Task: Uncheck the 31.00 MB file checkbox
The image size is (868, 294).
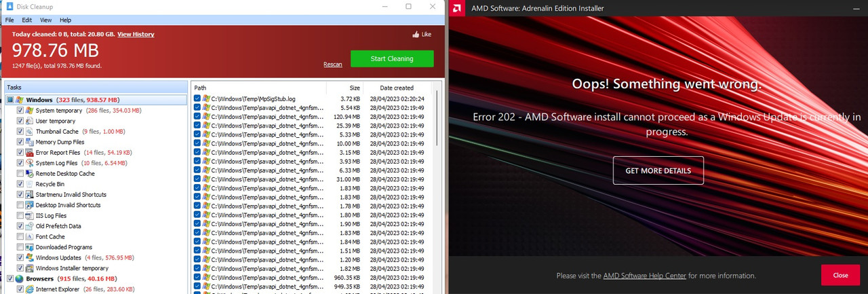Action: (x=197, y=179)
